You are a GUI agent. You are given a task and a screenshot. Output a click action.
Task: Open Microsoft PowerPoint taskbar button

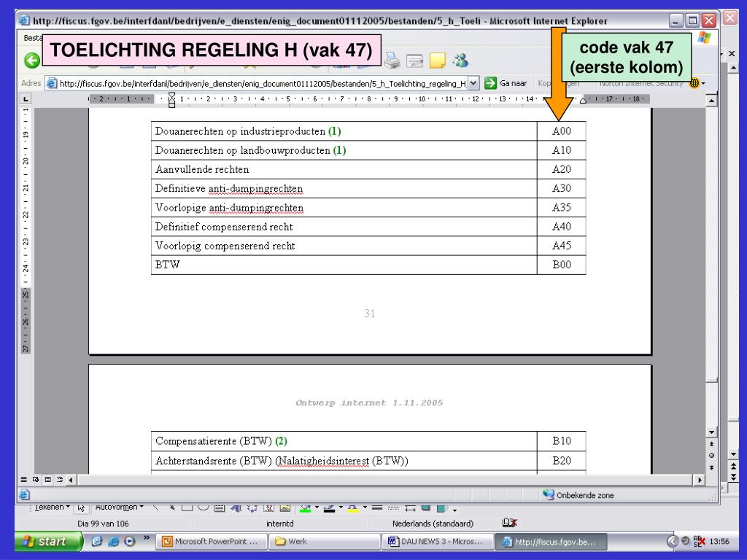pyautogui.click(x=212, y=542)
